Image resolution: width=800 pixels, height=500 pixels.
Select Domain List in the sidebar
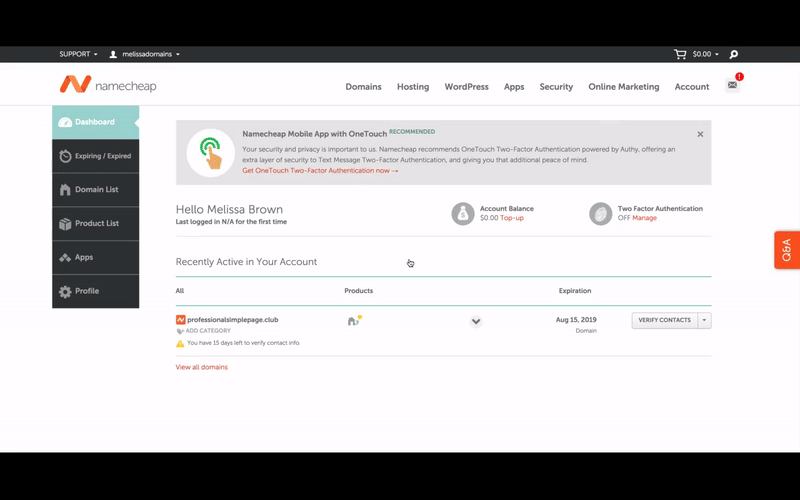pyautogui.click(x=96, y=190)
